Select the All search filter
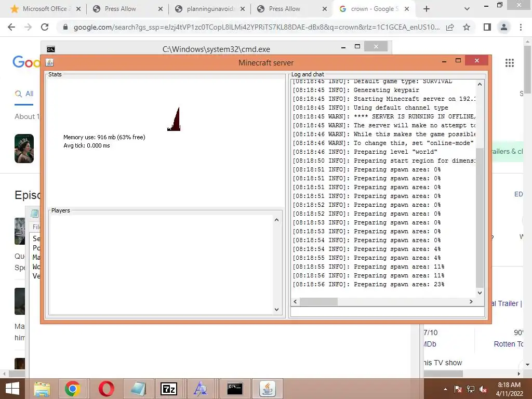The image size is (532, 399). point(24,94)
